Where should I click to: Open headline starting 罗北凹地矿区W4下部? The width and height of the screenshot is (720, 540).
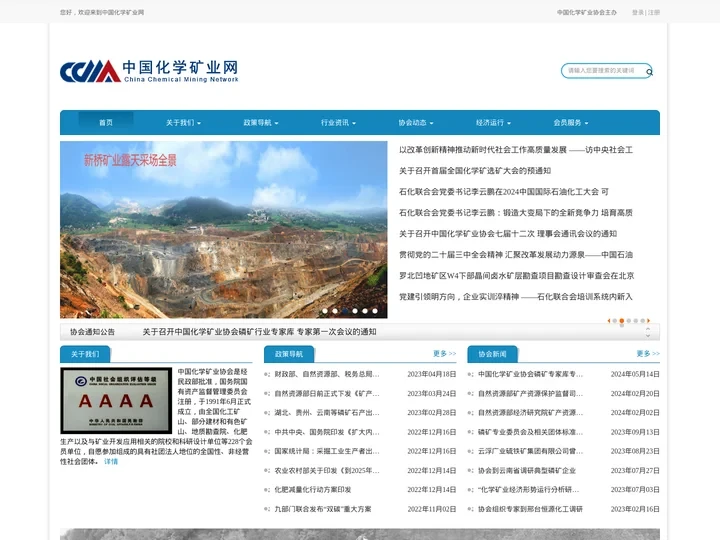coord(517,276)
